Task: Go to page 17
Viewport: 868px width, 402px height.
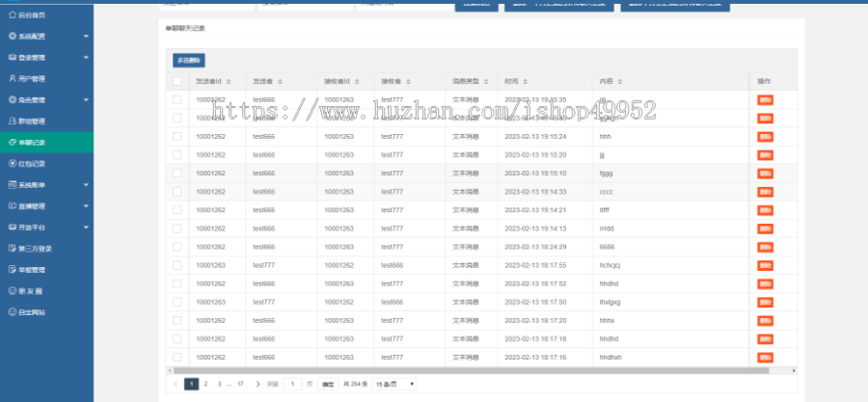Action: click(240, 384)
